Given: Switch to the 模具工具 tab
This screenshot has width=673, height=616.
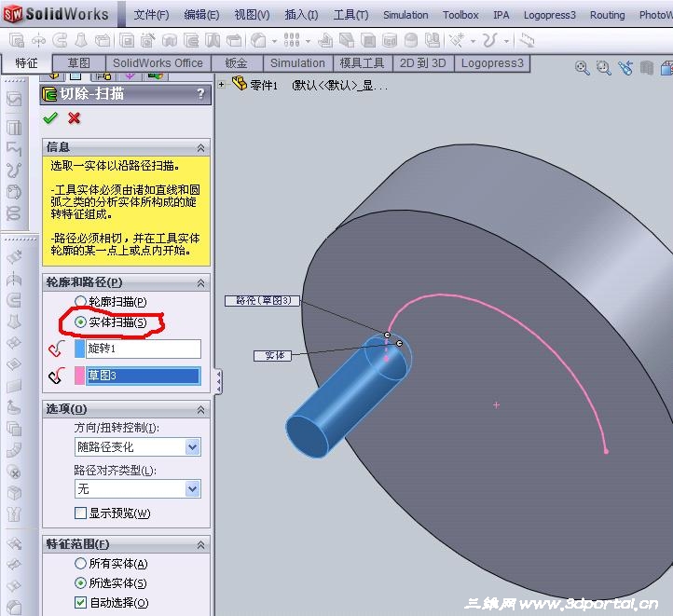Looking at the screenshot, I should [363, 63].
